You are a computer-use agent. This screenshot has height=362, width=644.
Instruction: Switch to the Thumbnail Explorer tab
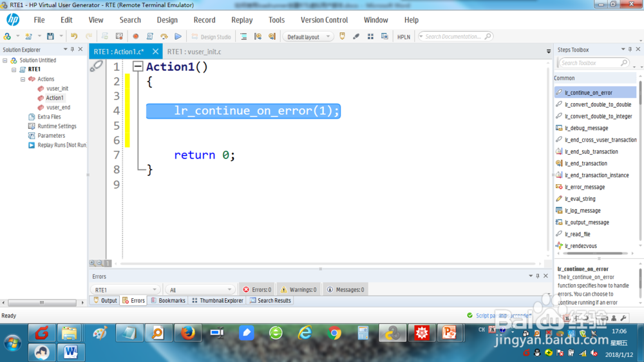218,301
